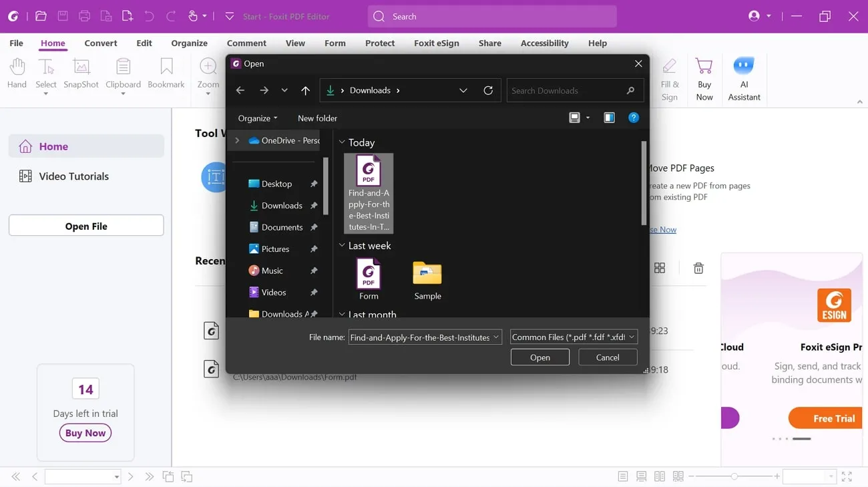
Task: Open Fill & Sign tool
Action: click(x=670, y=79)
